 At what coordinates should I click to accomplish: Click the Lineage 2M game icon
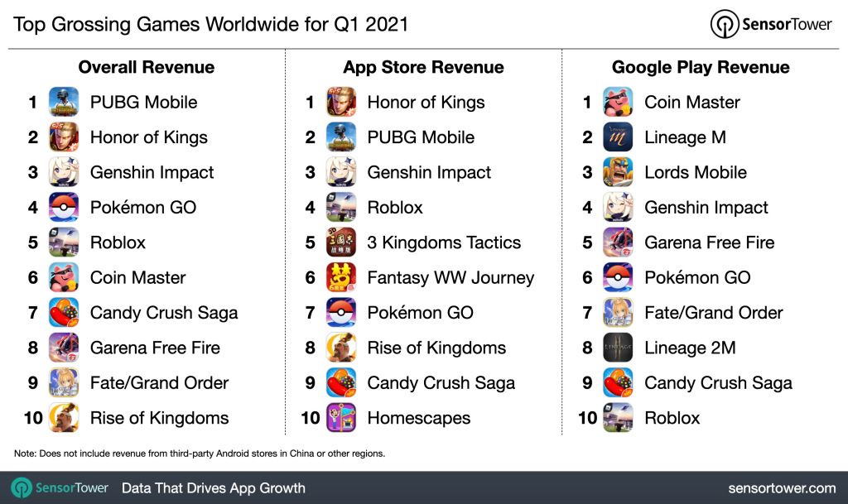click(618, 348)
